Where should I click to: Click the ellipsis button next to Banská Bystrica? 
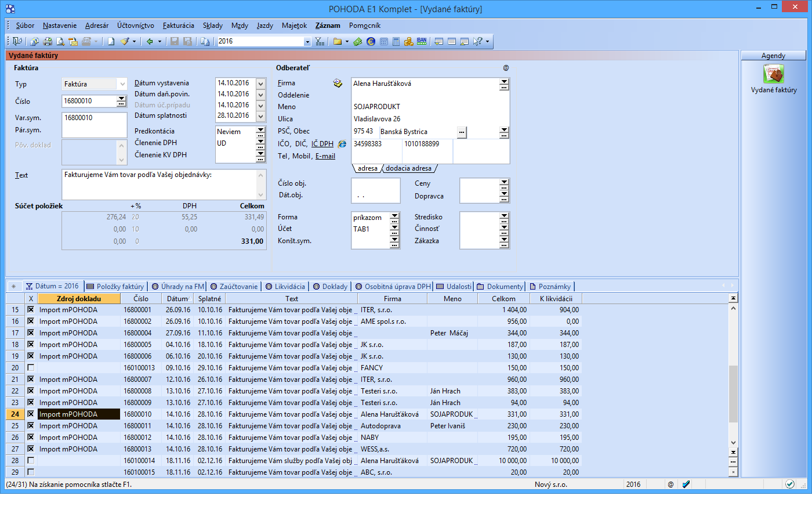462,132
